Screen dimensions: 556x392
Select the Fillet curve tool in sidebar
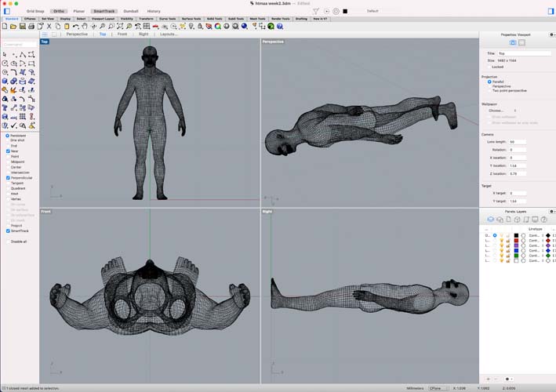pyautogui.click(x=14, y=72)
